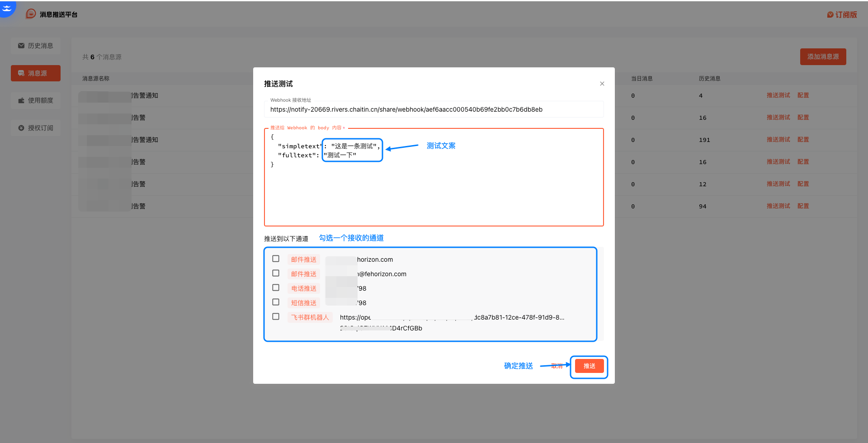This screenshot has width=868, height=443.
Task: Check the 飞书群机器人 channel checkbox
Action: point(276,317)
